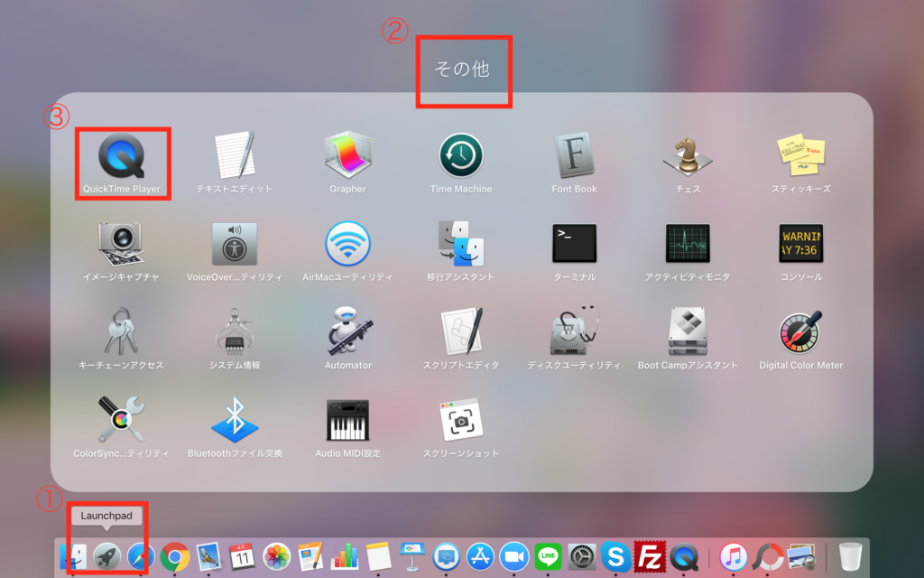Viewport: 924px width, 578px height.
Task: Open ディスクユーティリティ
Action: [575, 331]
